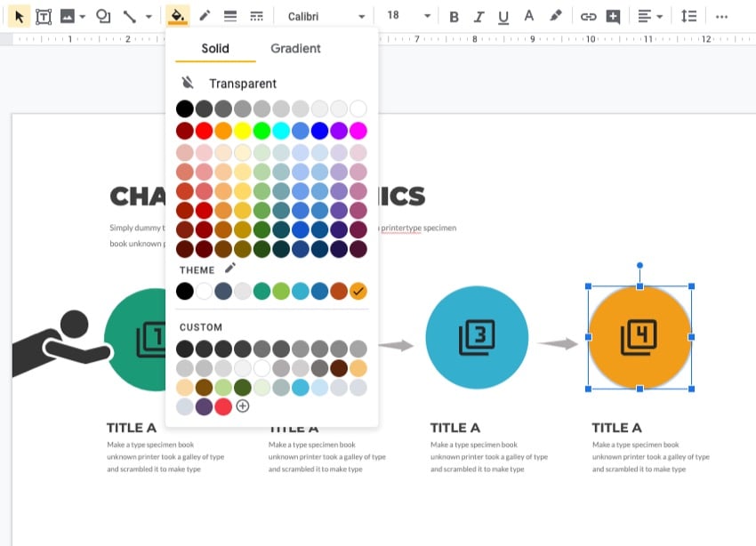Switch to the Gradient tab
This screenshot has width=756, height=546.
tap(295, 49)
